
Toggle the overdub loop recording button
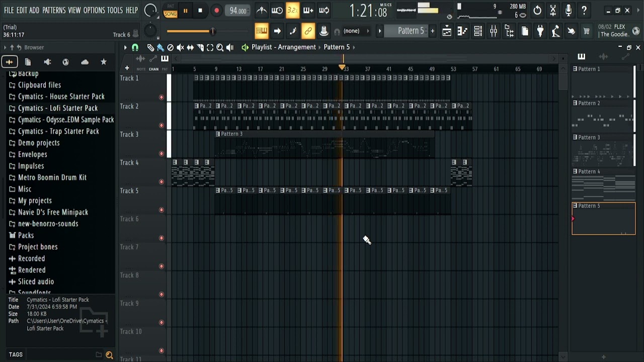pyautogui.click(x=308, y=10)
